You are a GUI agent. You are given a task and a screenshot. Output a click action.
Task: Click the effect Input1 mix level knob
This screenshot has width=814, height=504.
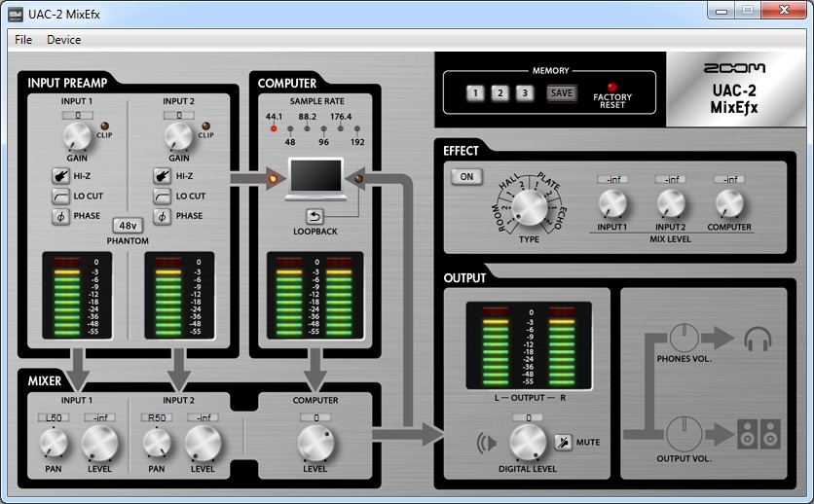click(x=612, y=202)
